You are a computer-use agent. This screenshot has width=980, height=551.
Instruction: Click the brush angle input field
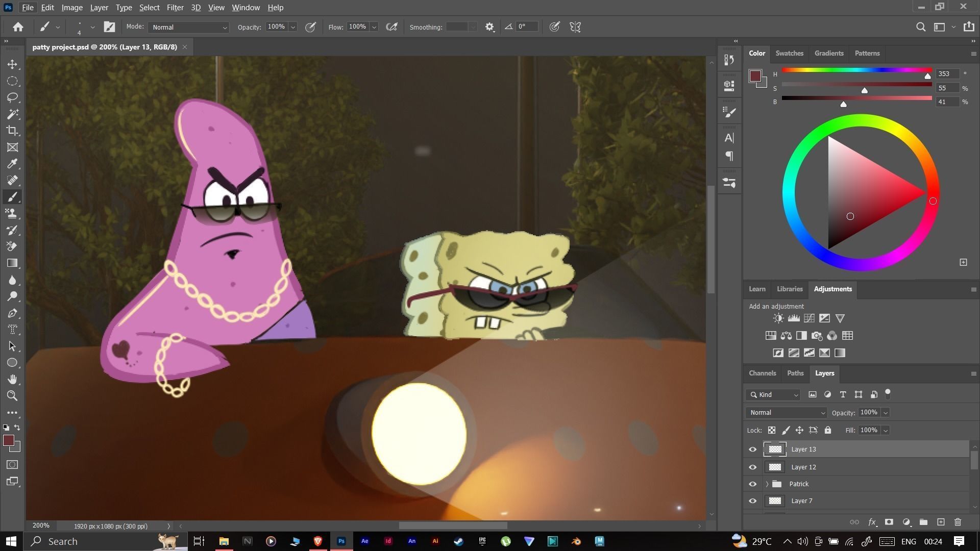click(527, 27)
